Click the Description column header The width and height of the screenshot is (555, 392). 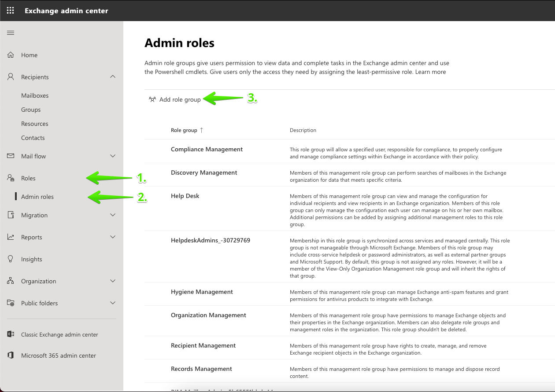click(303, 130)
